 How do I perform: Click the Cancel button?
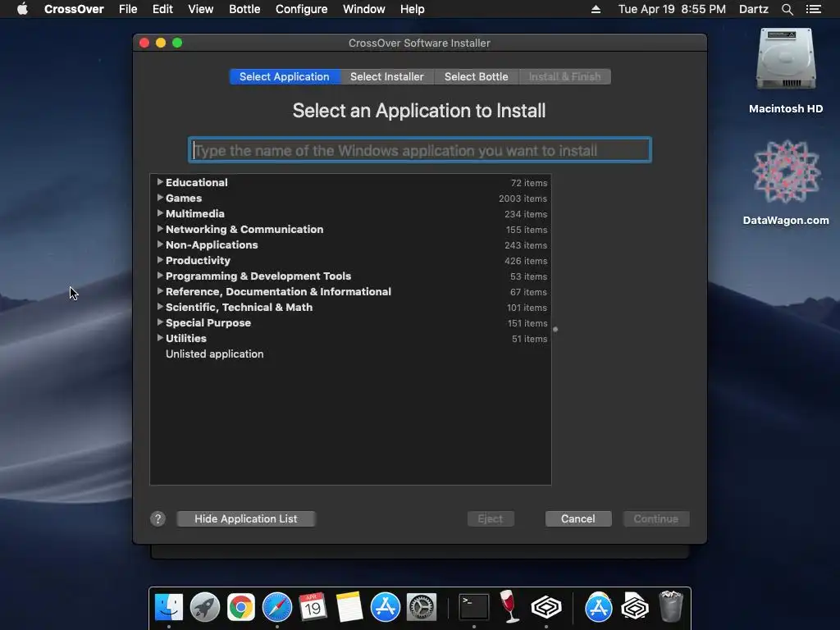578,518
